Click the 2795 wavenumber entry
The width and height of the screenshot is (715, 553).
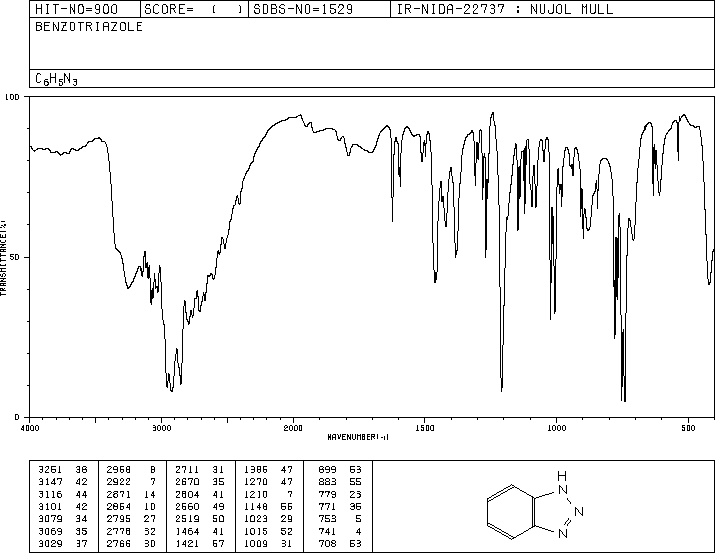[x=119, y=519]
